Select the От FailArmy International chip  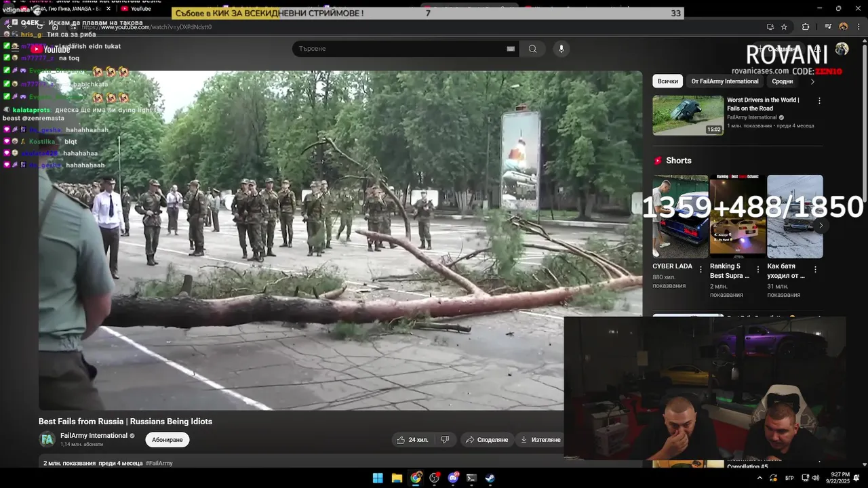click(x=725, y=81)
